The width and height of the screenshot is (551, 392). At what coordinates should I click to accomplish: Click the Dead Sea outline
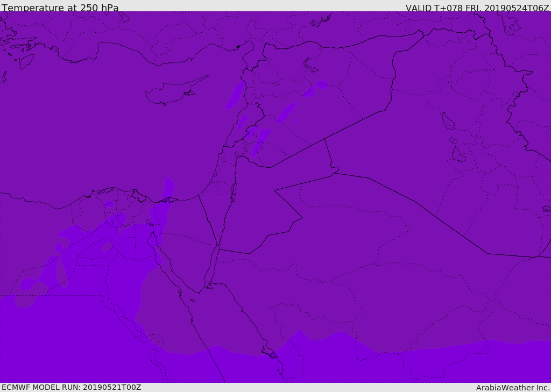point(234,191)
